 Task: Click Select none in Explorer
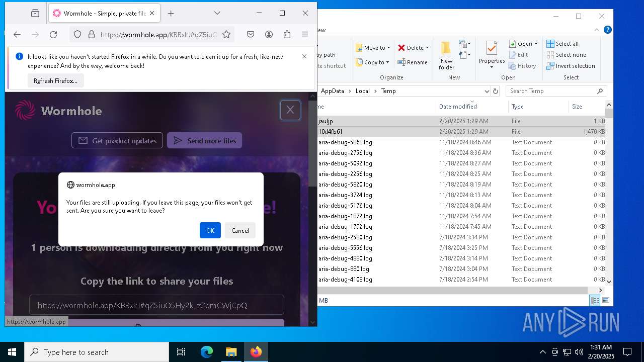[566, 55]
